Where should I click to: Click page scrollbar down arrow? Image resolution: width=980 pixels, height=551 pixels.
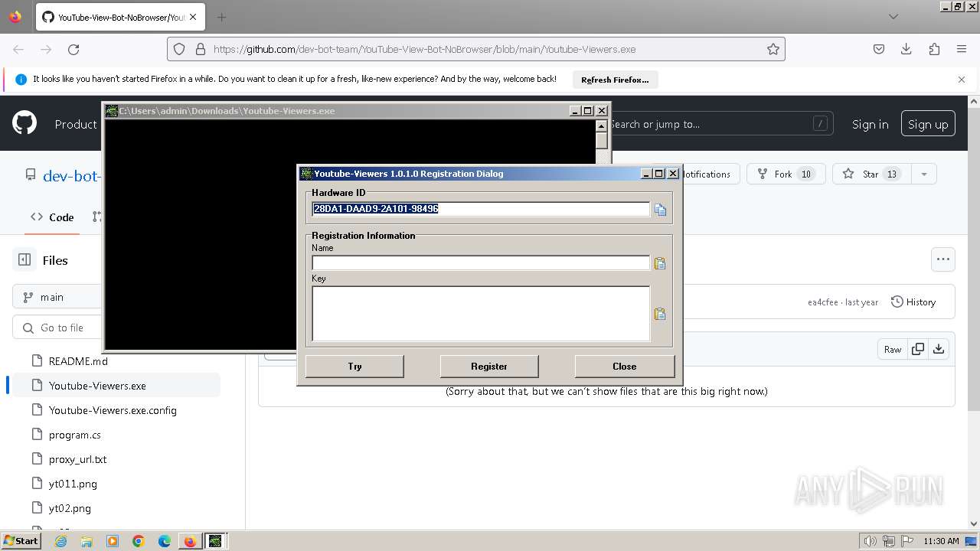click(x=974, y=523)
